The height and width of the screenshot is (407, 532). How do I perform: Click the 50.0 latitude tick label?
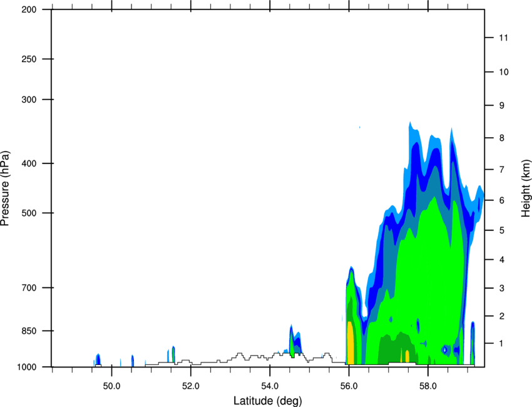click(x=111, y=386)
